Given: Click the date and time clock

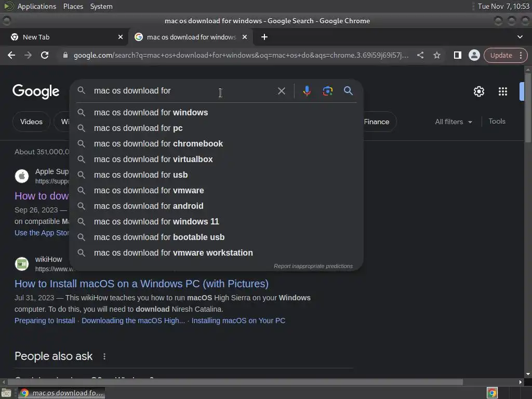Looking at the screenshot, I should point(503,6).
